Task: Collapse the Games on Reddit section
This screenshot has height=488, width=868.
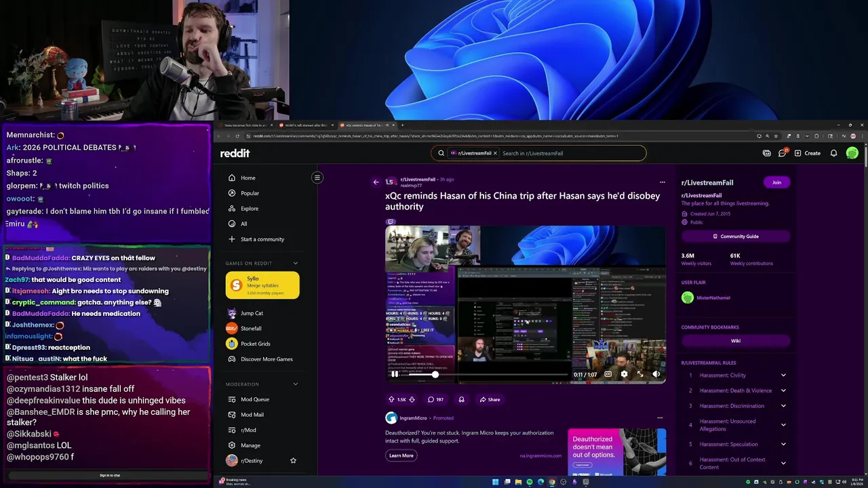Action: pyautogui.click(x=296, y=263)
